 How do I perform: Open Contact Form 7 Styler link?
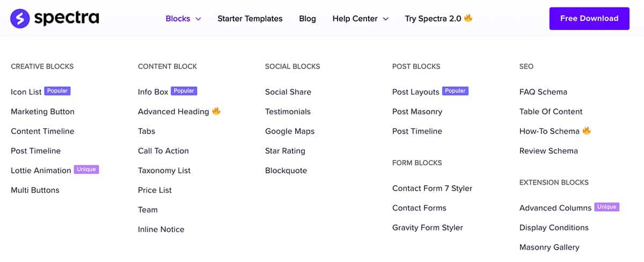[x=433, y=188]
